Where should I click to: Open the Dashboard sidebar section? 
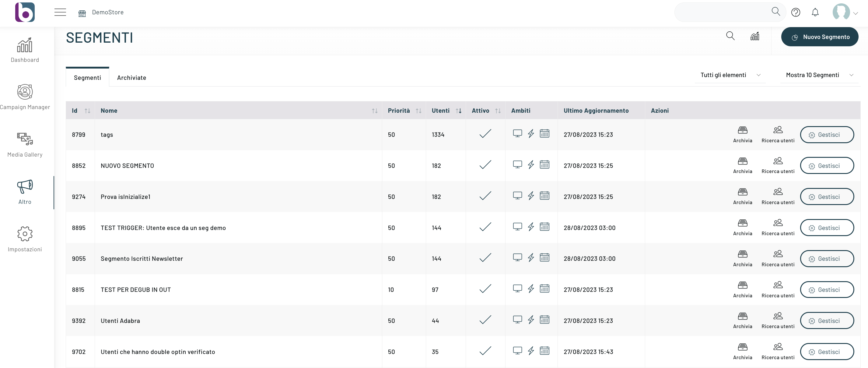(25, 50)
